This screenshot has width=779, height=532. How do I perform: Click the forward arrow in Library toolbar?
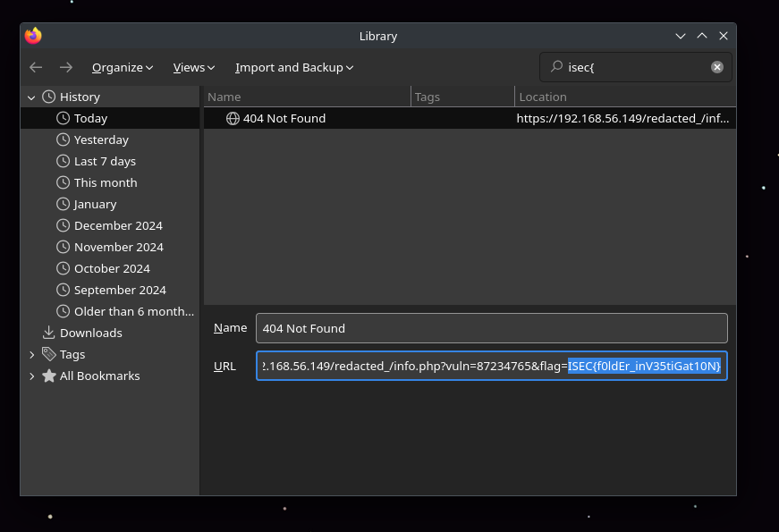tap(66, 67)
